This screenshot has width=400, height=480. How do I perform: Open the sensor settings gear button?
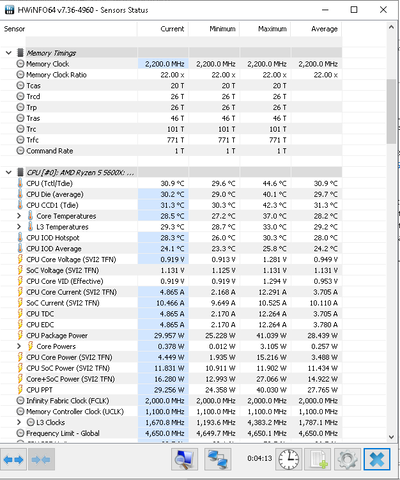click(x=347, y=460)
